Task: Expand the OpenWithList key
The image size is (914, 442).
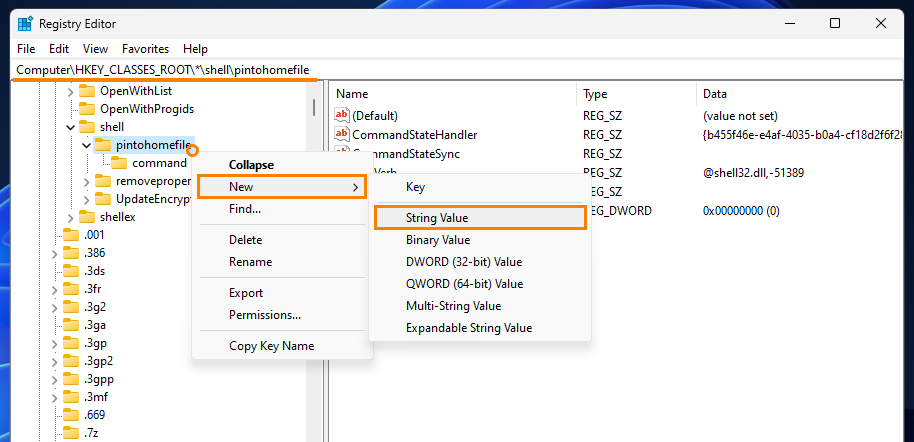Action: coord(71,92)
